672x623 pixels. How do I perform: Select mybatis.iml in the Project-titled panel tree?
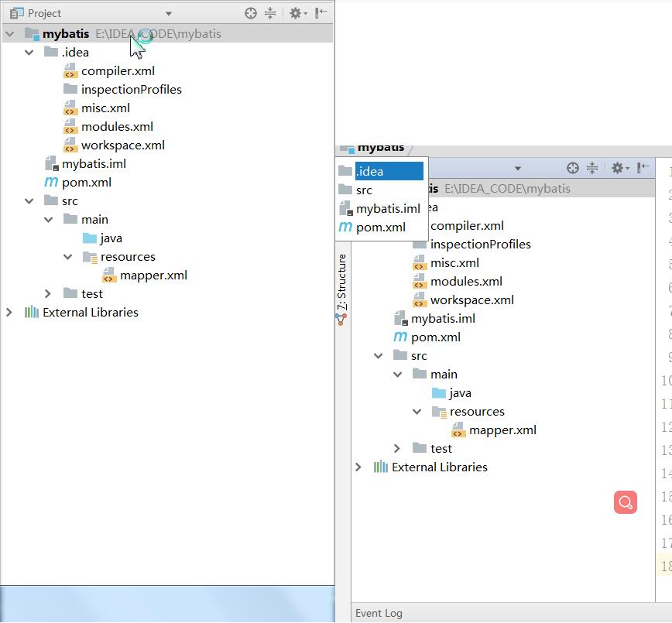[94, 163]
